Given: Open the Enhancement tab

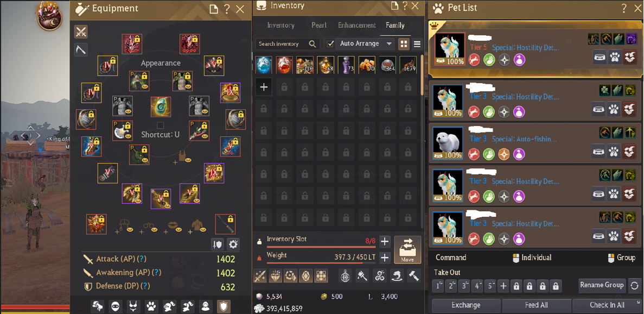Looking at the screenshot, I should pos(357,26).
